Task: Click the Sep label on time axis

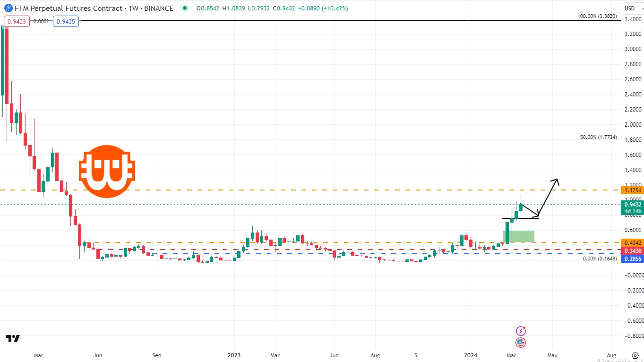Action: click(x=157, y=354)
